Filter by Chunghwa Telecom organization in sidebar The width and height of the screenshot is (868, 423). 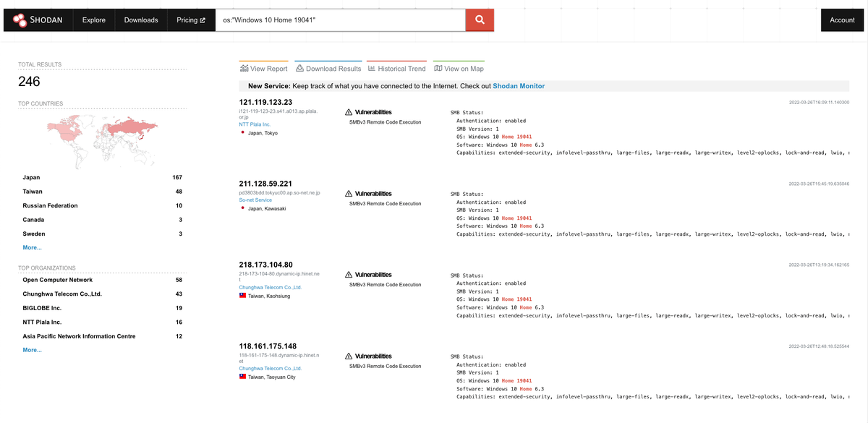tap(62, 294)
